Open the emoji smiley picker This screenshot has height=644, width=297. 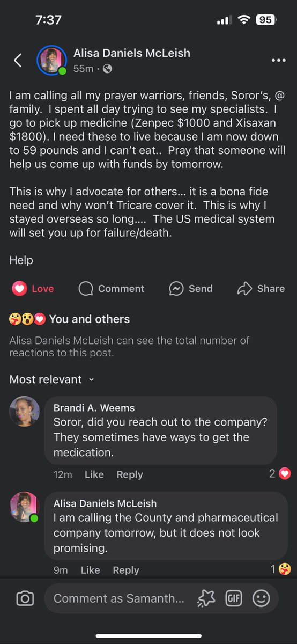pos(261,598)
